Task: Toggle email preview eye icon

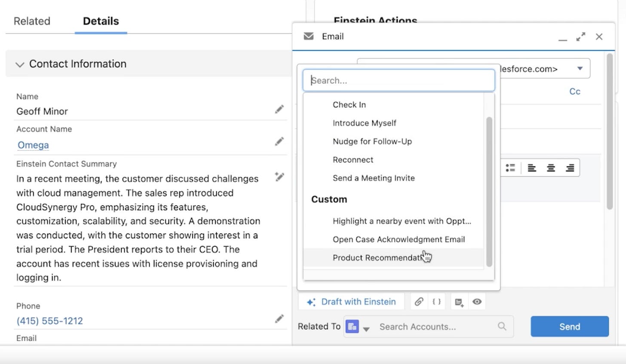Action: pos(477,302)
